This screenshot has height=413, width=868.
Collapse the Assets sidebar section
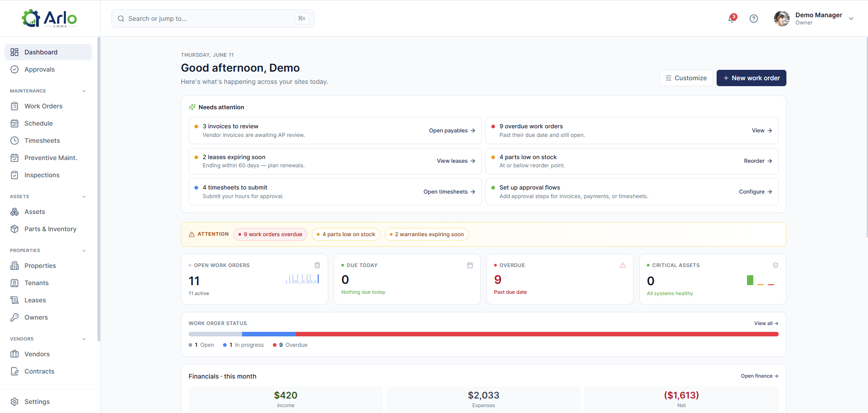click(x=84, y=197)
